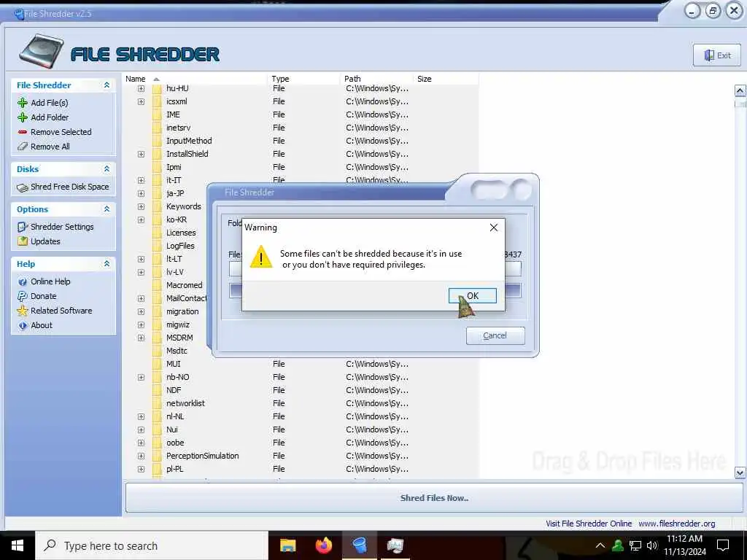Sort list by Path column header
747x560 pixels.
pyautogui.click(x=377, y=79)
